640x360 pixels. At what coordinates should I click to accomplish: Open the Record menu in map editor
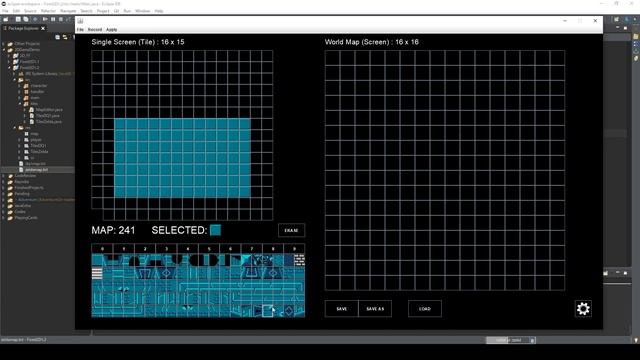(95, 29)
